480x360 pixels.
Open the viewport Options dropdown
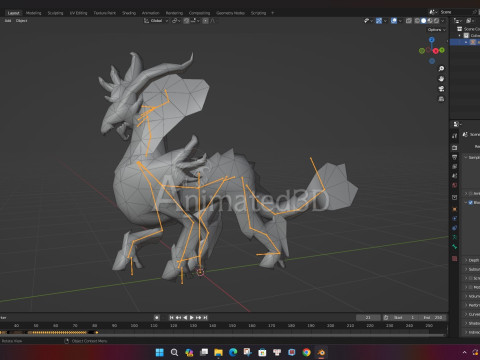pyautogui.click(x=436, y=30)
